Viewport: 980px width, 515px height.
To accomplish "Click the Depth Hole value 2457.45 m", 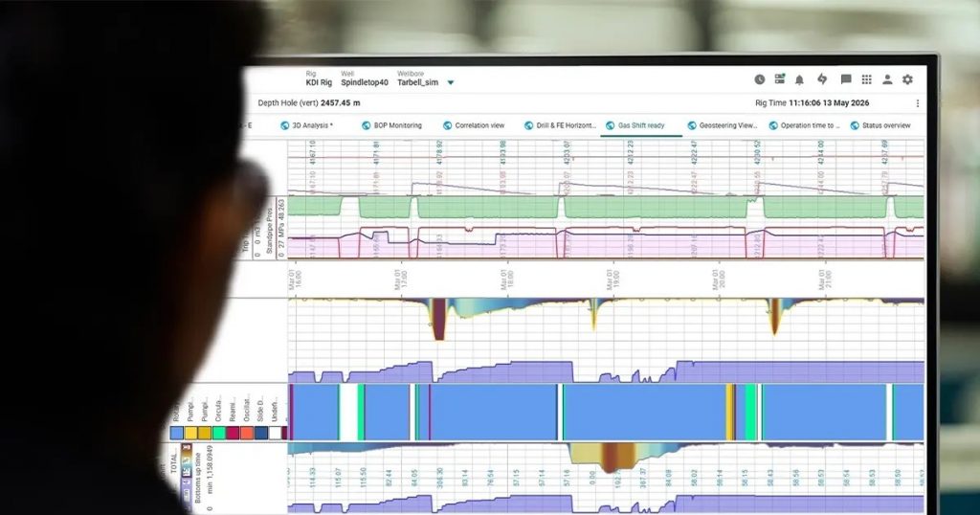I will (x=340, y=103).
